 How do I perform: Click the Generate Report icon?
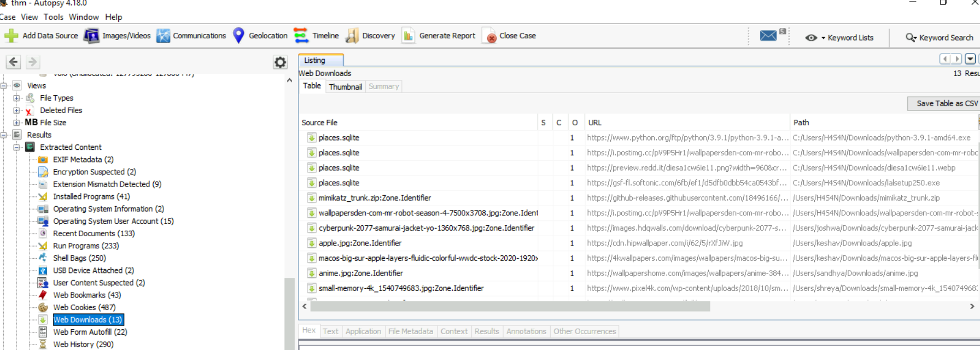[409, 36]
